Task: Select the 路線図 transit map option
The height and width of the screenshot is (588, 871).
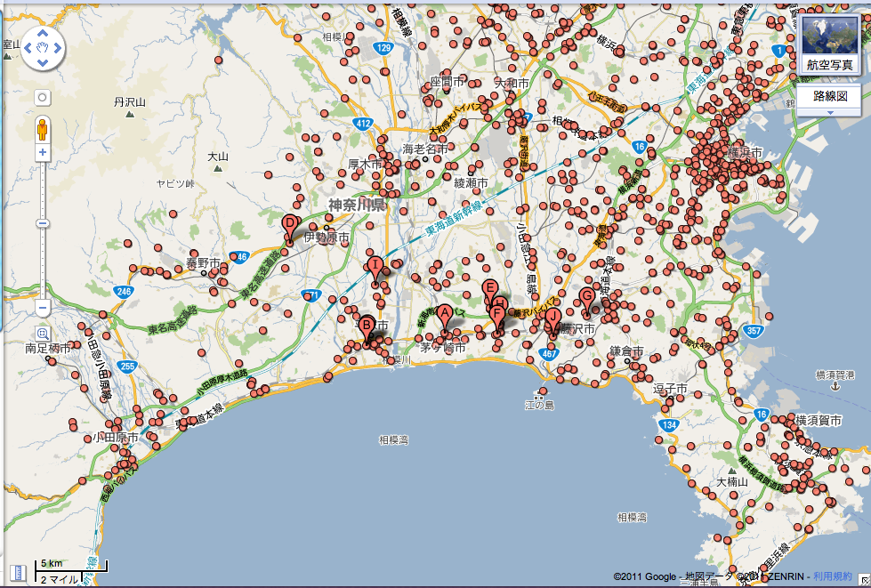Action: click(829, 96)
